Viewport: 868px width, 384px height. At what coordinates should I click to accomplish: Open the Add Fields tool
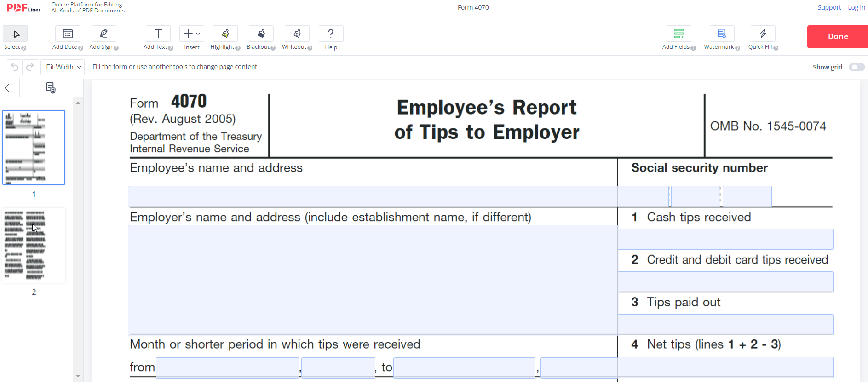click(678, 34)
